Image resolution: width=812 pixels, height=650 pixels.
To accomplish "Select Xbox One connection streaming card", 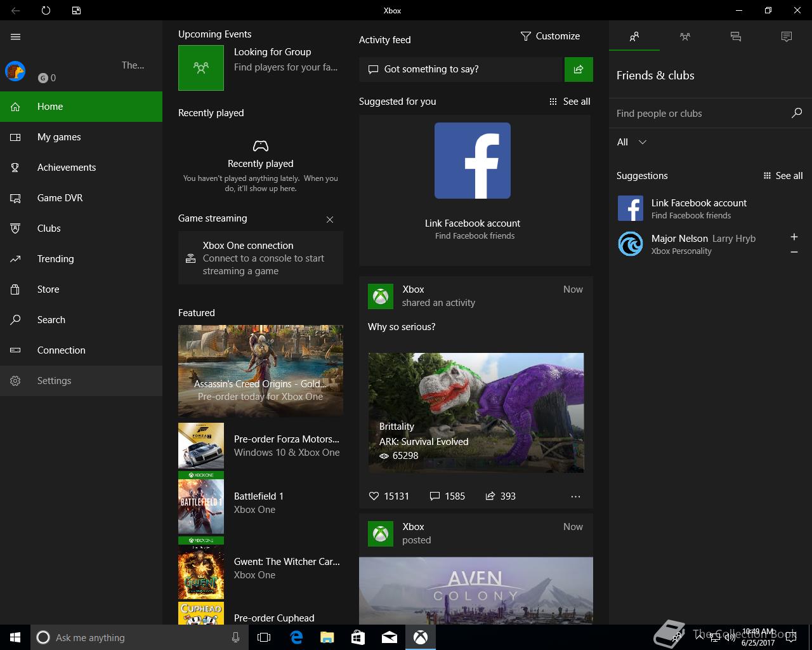I will (261, 258).
